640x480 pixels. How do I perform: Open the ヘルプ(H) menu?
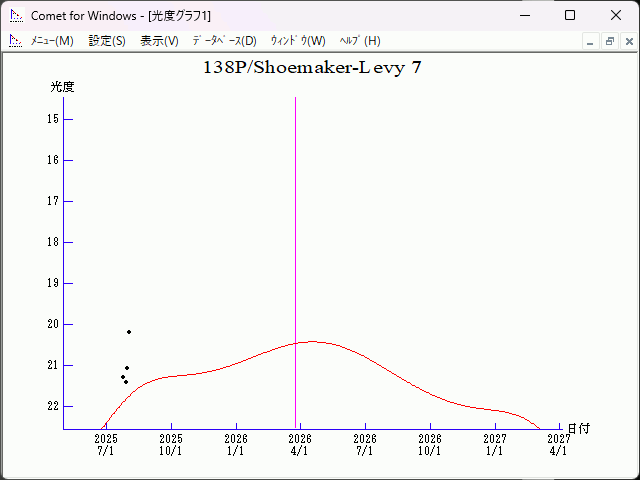pyautogui.click(x=360, y=41)
